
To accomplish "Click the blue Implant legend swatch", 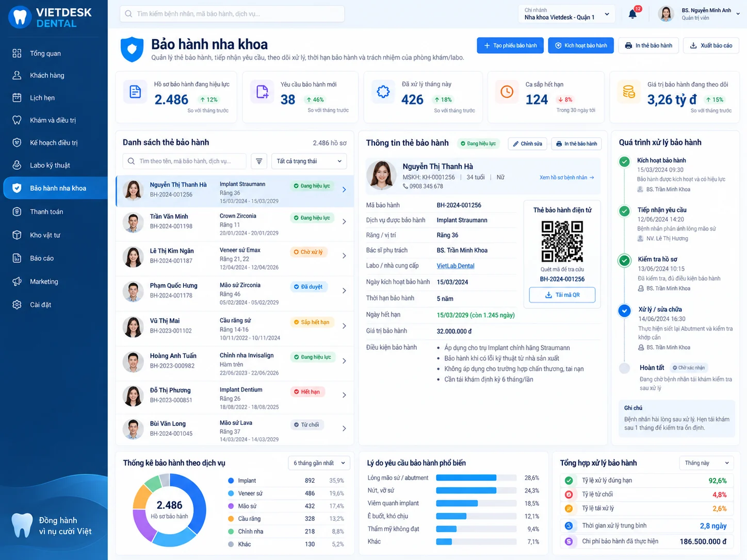I will (x=231, y=481).
